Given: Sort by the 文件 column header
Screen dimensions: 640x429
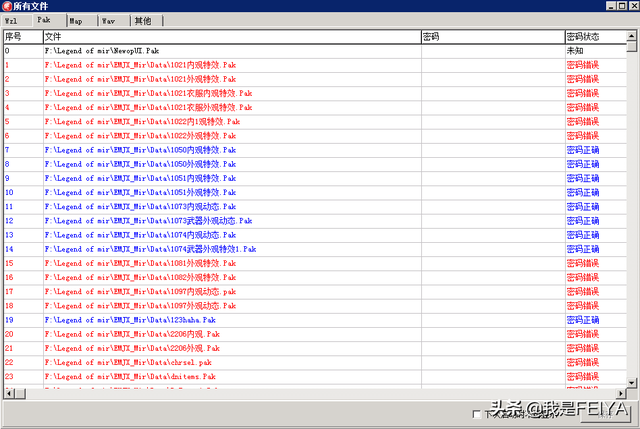Looking at the screenshot, I should coord(232,37).
